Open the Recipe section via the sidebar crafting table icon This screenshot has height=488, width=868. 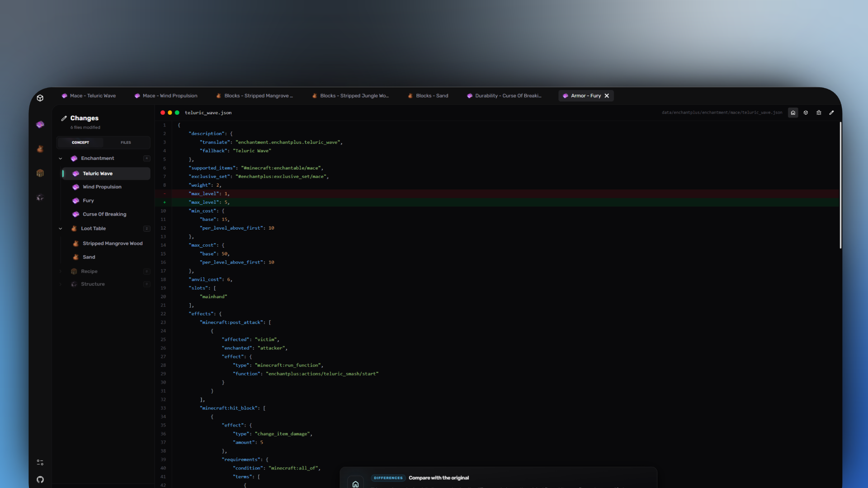click(x=40, y=173)
